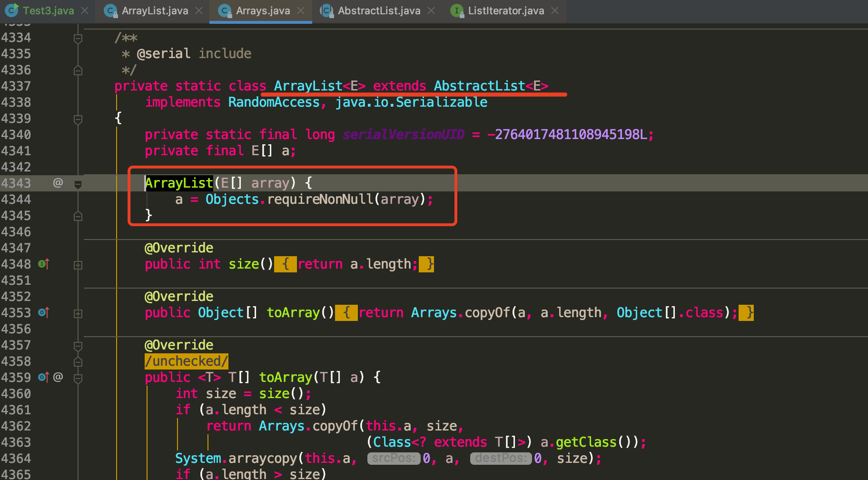This screenshot has height=480, width=868.
Task: Switch to the ArrayList.java tab
Action: (x=155, y=10)
